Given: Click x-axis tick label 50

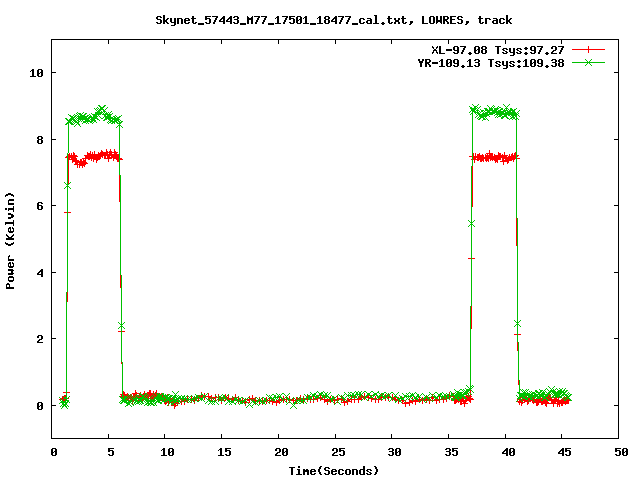Looking at the screenshot, I should coord(621,452).
